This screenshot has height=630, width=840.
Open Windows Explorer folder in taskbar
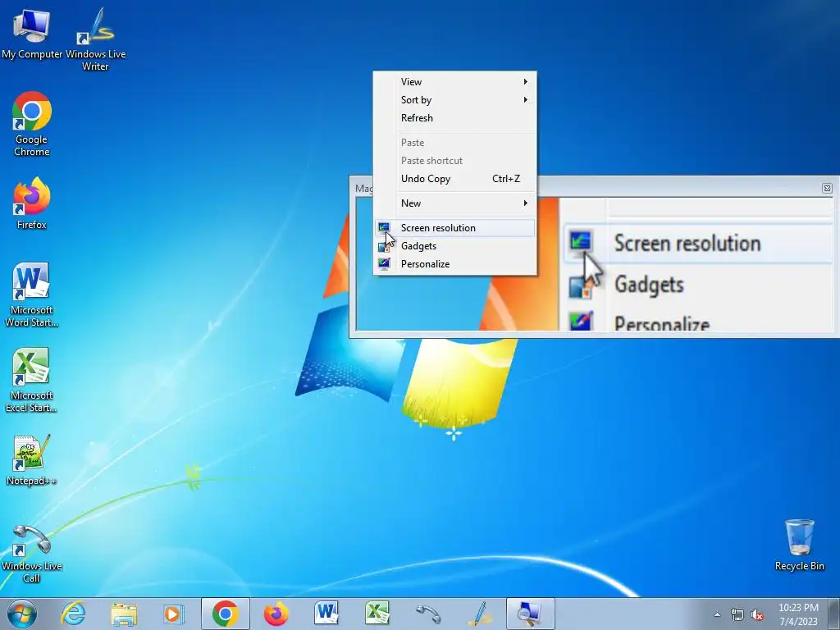[x=124, y=614]
